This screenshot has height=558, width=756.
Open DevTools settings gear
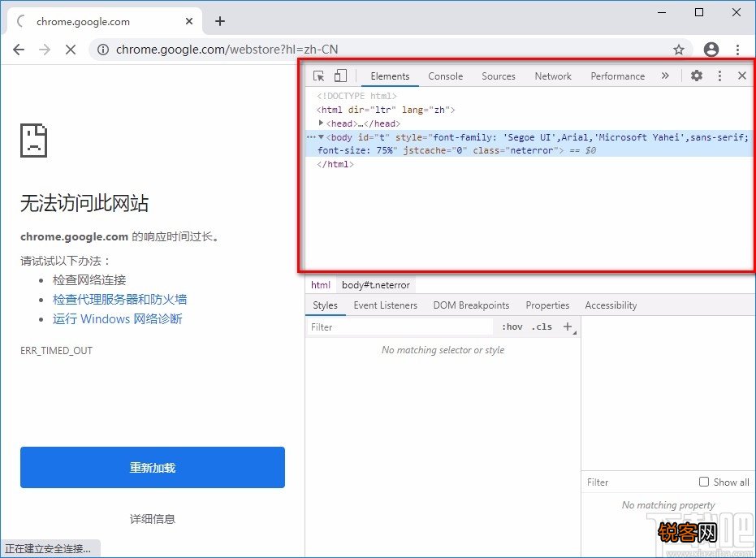tap(696, 76)
